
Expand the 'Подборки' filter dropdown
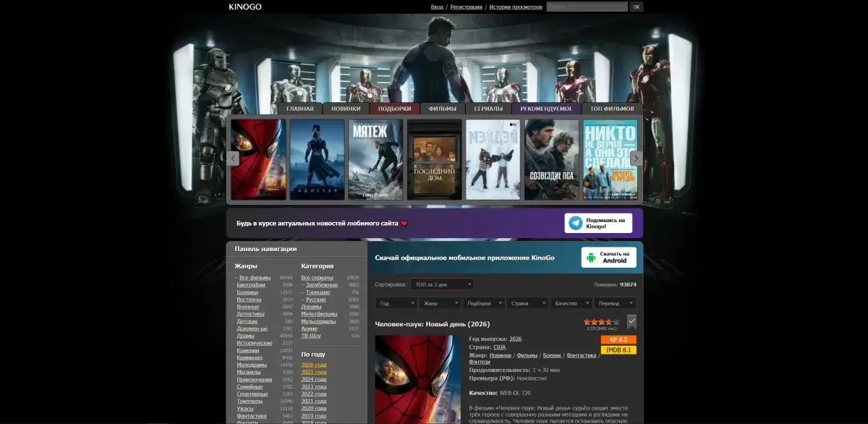[x=484, y=303]
